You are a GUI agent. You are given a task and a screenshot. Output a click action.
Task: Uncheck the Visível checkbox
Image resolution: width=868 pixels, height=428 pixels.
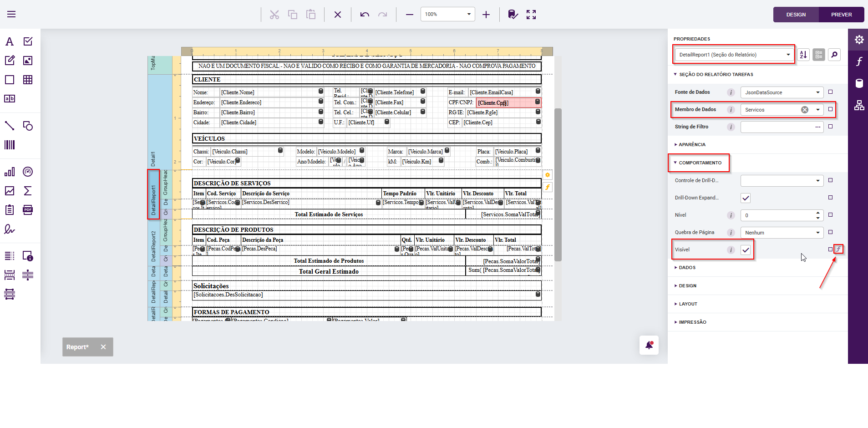(x=746, y=250)
